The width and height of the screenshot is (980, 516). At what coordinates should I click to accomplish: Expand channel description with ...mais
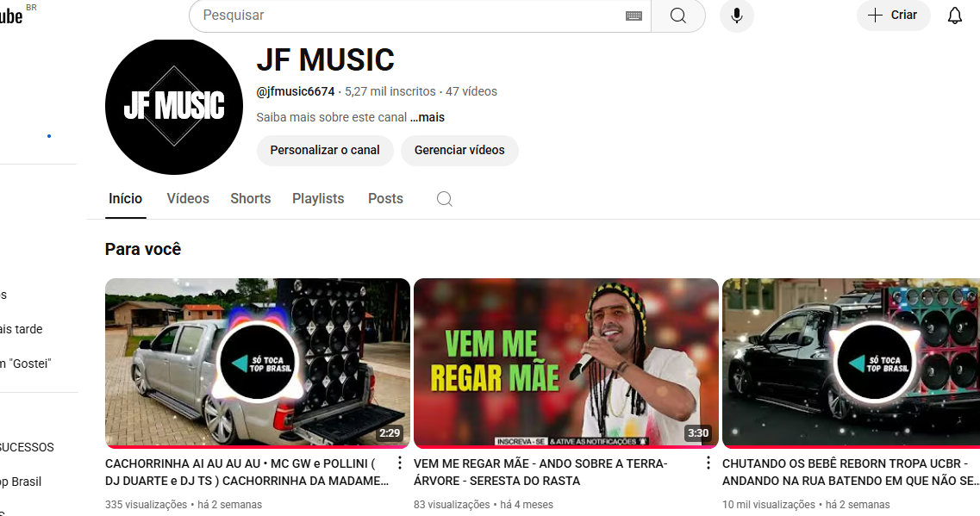click(428, 117)
